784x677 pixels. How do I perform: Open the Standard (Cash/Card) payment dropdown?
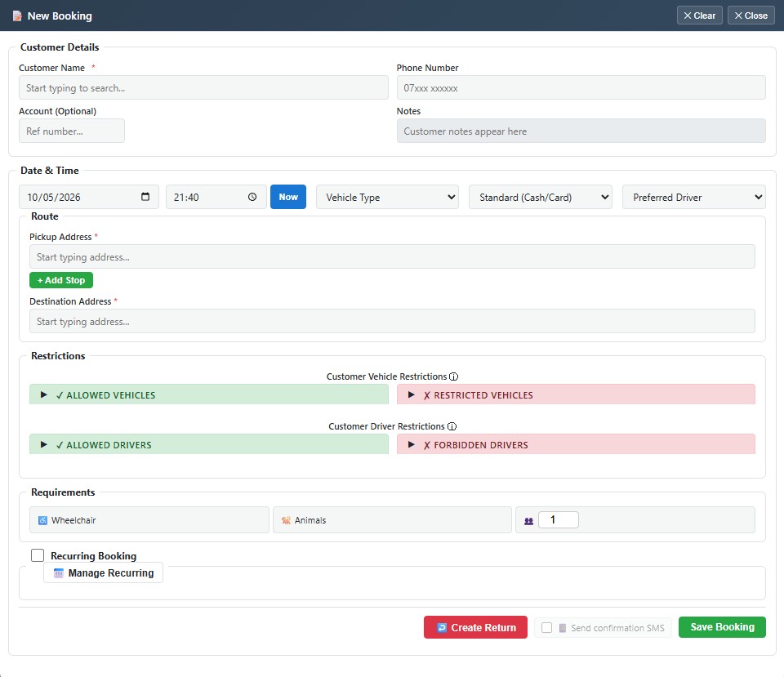point(541,197)
